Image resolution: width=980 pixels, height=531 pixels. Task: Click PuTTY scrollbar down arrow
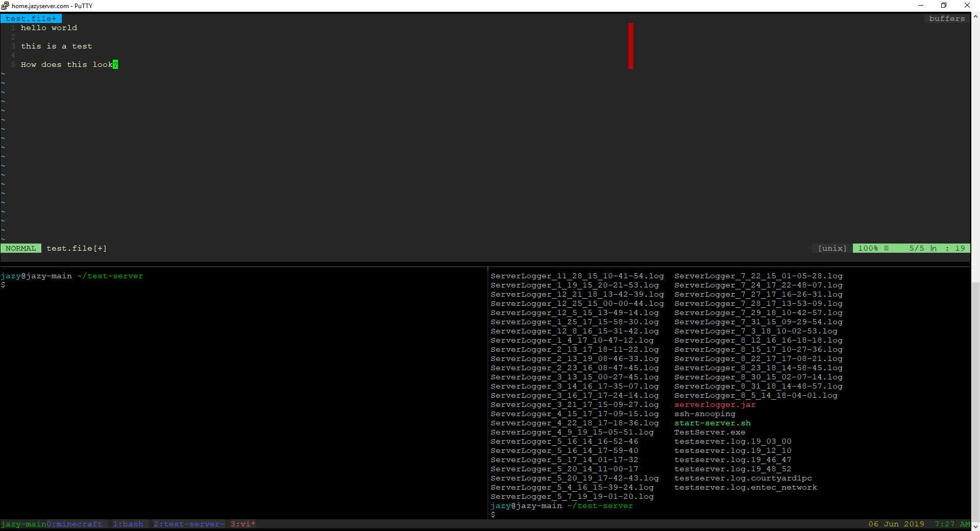click(x=975, y=526)
